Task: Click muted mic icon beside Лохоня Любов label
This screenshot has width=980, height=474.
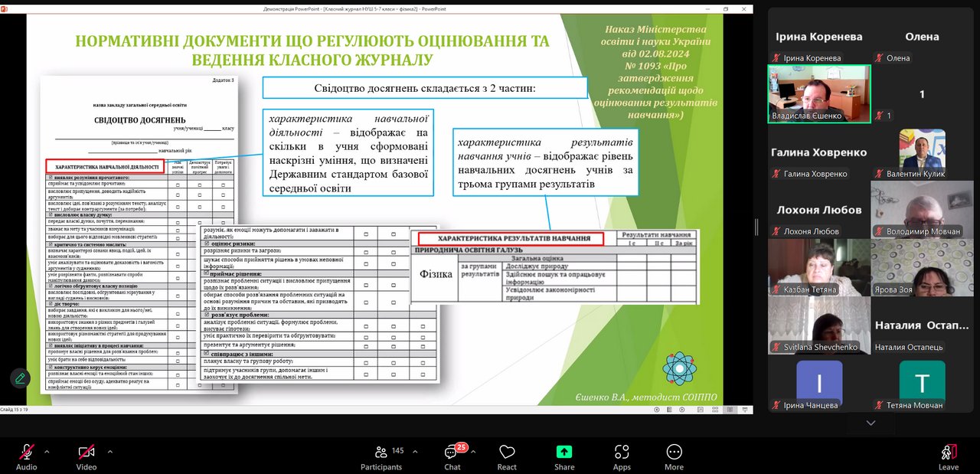Action: [776, 231]
